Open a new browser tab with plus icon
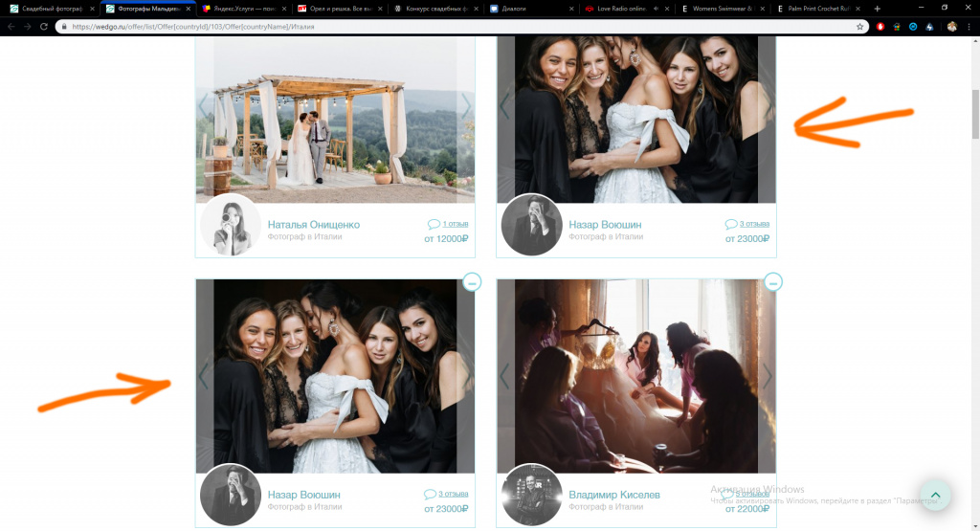 pyautogui.click(x=877, y=8)
